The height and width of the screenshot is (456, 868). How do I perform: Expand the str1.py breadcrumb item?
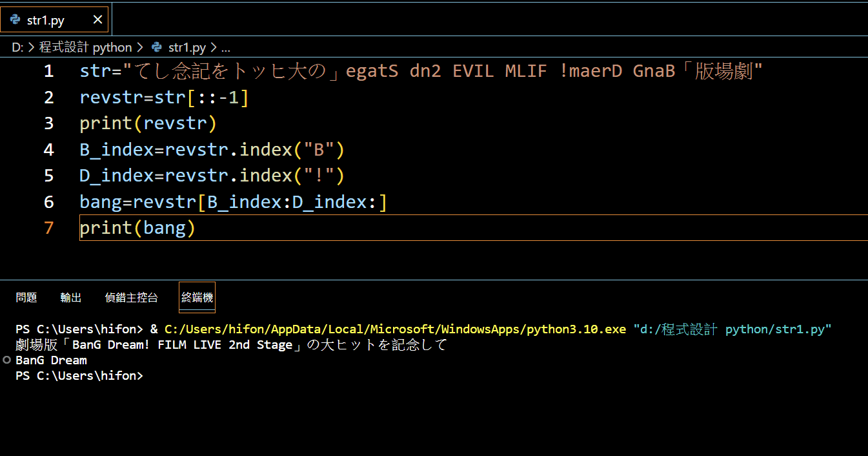pos(187,47)
